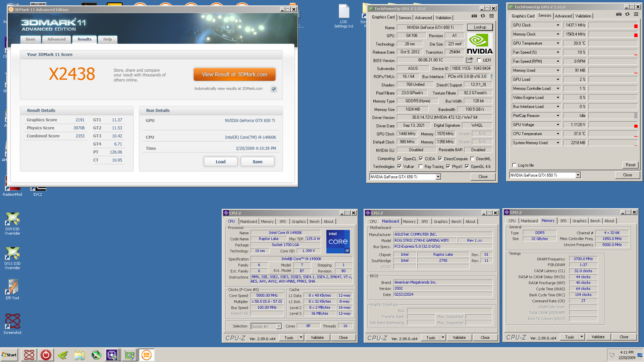The height and width of the screenshot is (362, 644).
Task: Click the red atom icon in taskbar
Action: (29, 355)
